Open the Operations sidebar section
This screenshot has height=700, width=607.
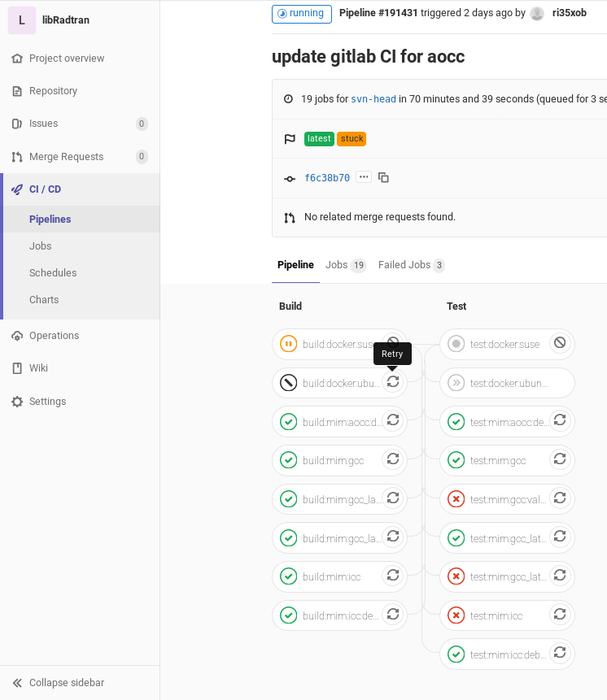pyautogui.click(x=54, y=336)
